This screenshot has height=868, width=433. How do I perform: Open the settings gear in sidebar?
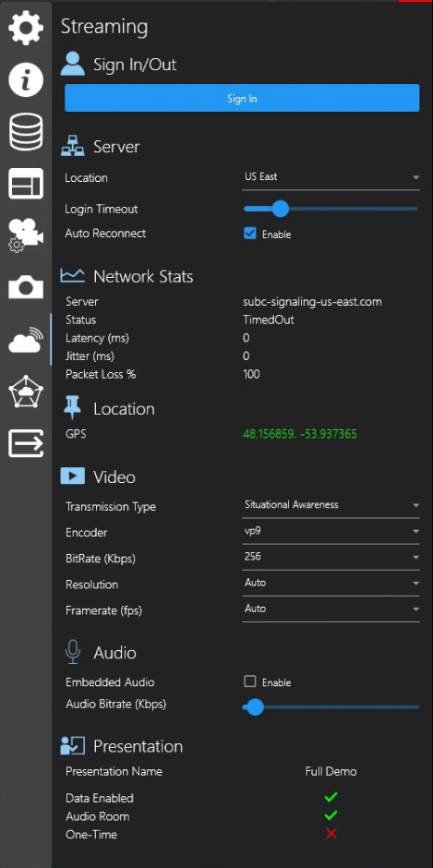tap(26, 27)
